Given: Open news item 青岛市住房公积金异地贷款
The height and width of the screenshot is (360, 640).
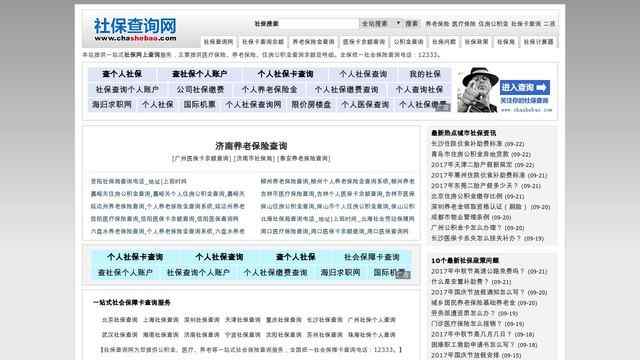Looking at the screenshot, I should pyautogui.click(x=470, y=154).
